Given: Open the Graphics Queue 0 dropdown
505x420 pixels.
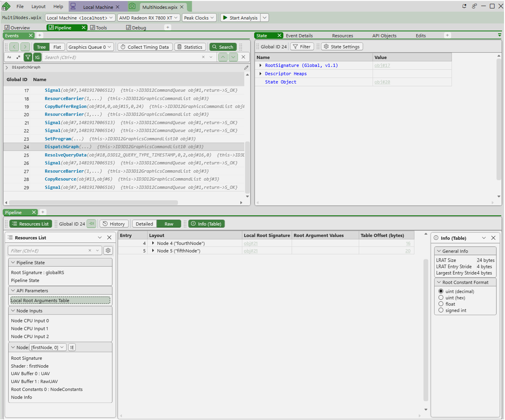Looking at the screenshot, I should (90, 47).
